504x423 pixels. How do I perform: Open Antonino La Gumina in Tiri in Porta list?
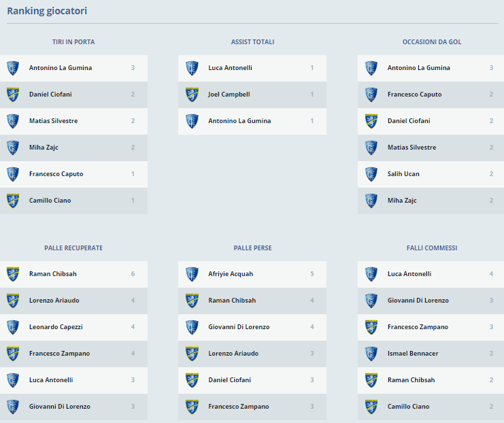[x=61, y=68]
